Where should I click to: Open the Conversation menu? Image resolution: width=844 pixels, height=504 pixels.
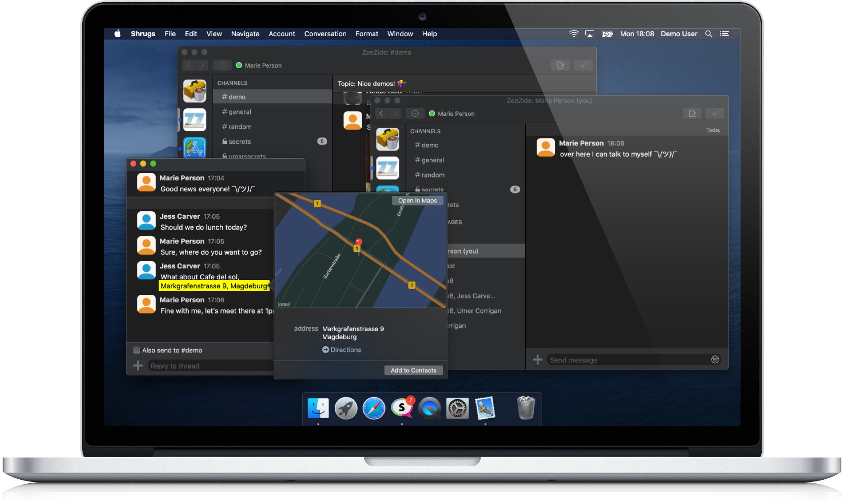tap(325, 34)
